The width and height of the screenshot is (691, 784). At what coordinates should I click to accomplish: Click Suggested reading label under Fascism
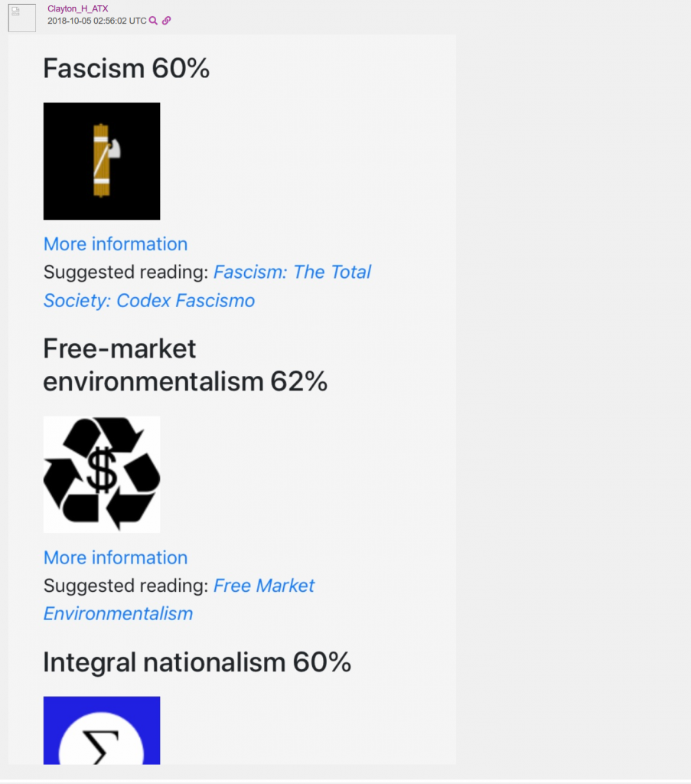126,272
